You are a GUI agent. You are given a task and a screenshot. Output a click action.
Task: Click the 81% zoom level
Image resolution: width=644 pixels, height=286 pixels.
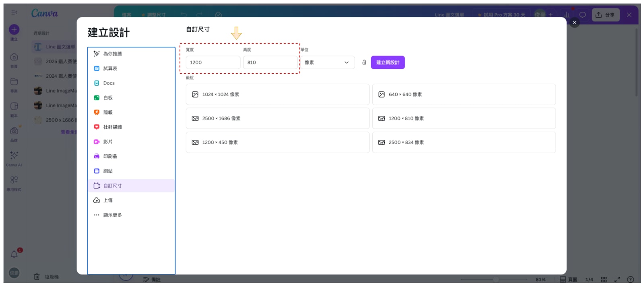coord(541,280)
